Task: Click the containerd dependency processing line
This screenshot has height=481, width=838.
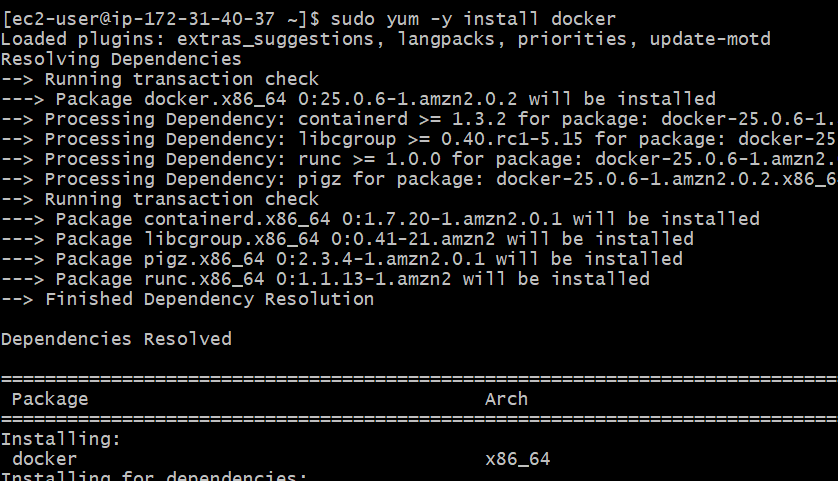Action: 419,119
